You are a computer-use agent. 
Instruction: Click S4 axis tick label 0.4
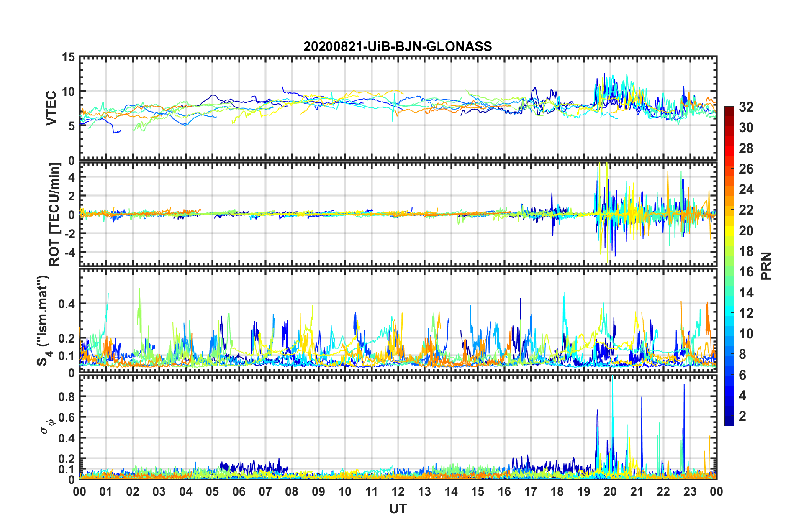point(67,304)
